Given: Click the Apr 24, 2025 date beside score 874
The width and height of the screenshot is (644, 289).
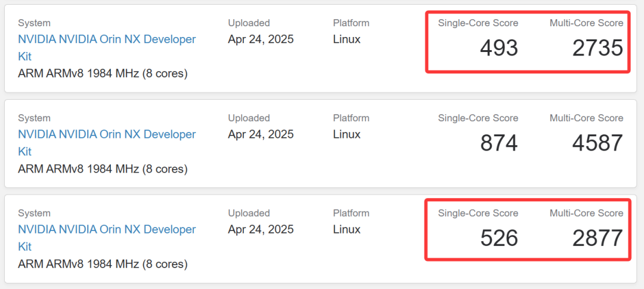Looking at the screenshot, I should [261, 134].
